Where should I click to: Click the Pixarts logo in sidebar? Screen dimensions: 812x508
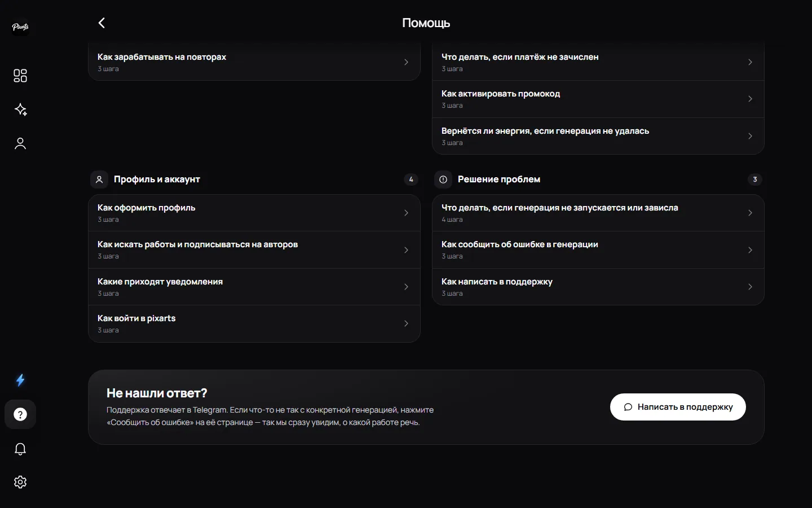(x=20, y=27)
